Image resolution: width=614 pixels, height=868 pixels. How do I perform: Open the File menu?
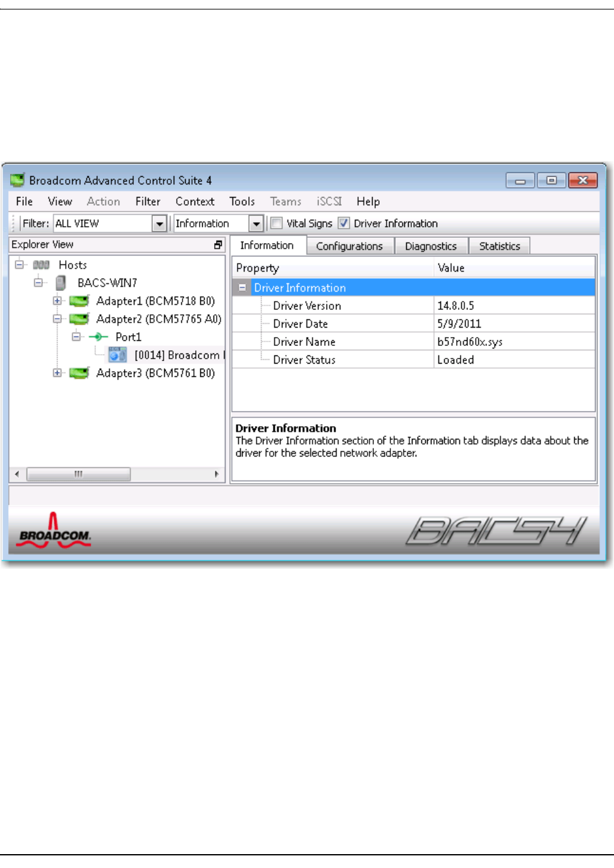pyautogui.click(x=25, y=201)
